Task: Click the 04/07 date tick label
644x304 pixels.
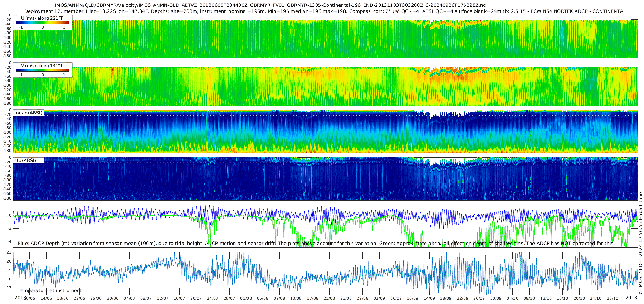Action: tap(129, 298)
